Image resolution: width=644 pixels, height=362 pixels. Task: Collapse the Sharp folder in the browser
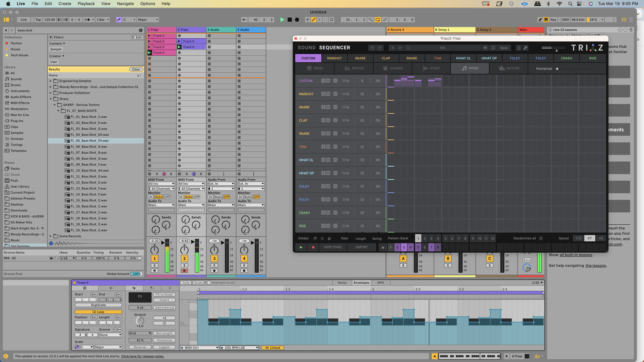[x=51, y=99]
